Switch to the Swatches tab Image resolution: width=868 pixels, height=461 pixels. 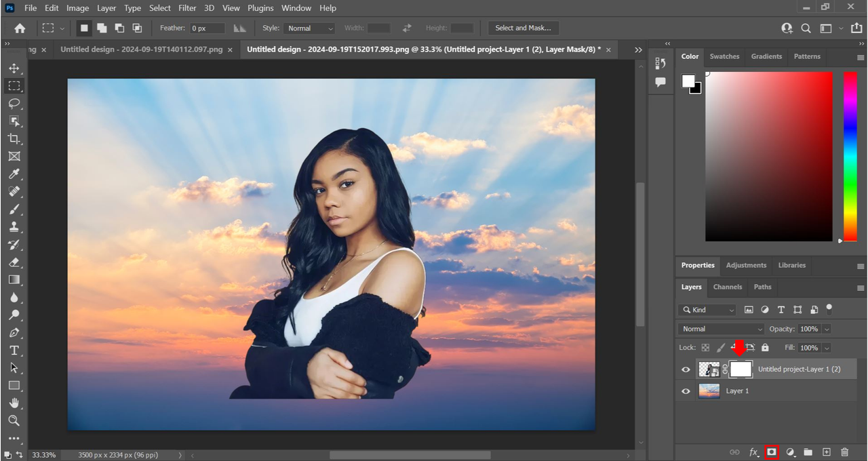pyautogui.click(x=724, y=56)
